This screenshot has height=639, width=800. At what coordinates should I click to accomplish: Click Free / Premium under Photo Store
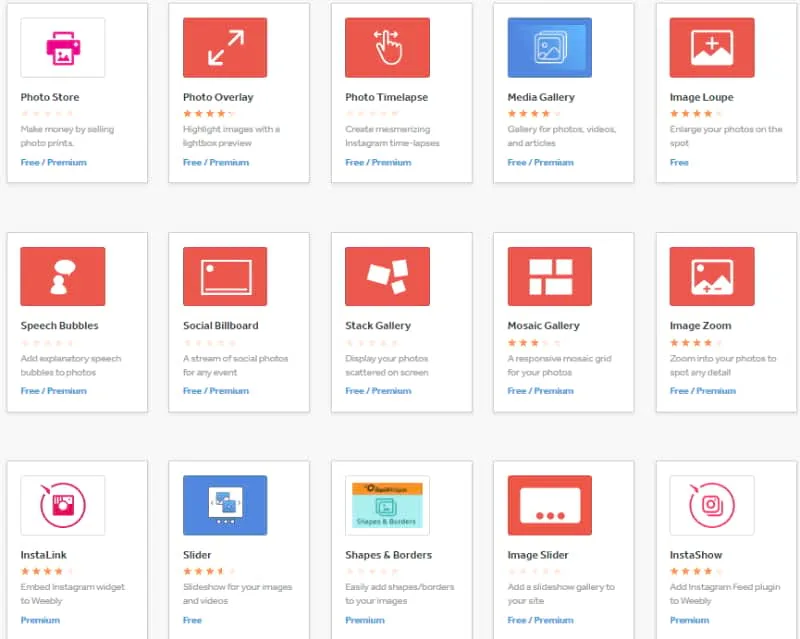[x=54, y=162]
